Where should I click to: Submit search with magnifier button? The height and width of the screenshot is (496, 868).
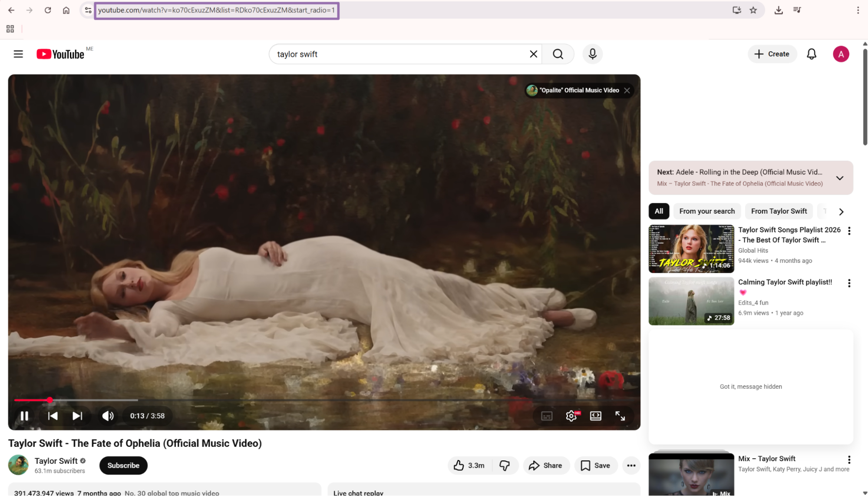[x=558, y=54]
